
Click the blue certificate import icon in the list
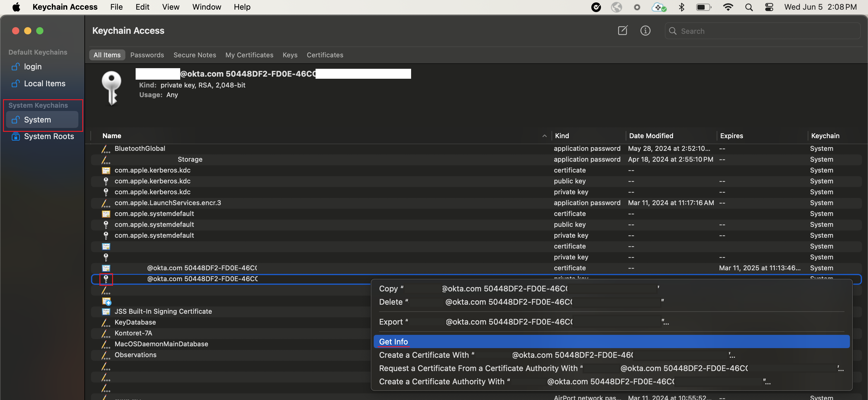coord(106,301)
